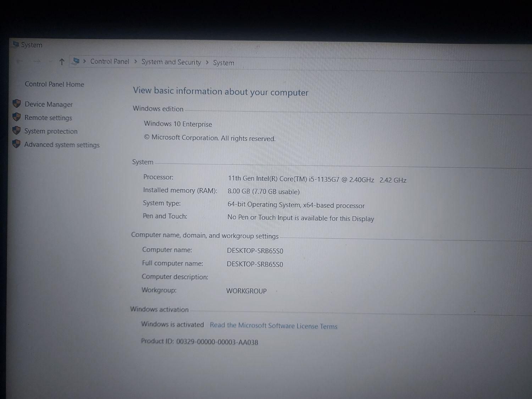Screen dimensions: 532x399
Task: Click the 'Windows activation' section header
Action: point(159,309)
